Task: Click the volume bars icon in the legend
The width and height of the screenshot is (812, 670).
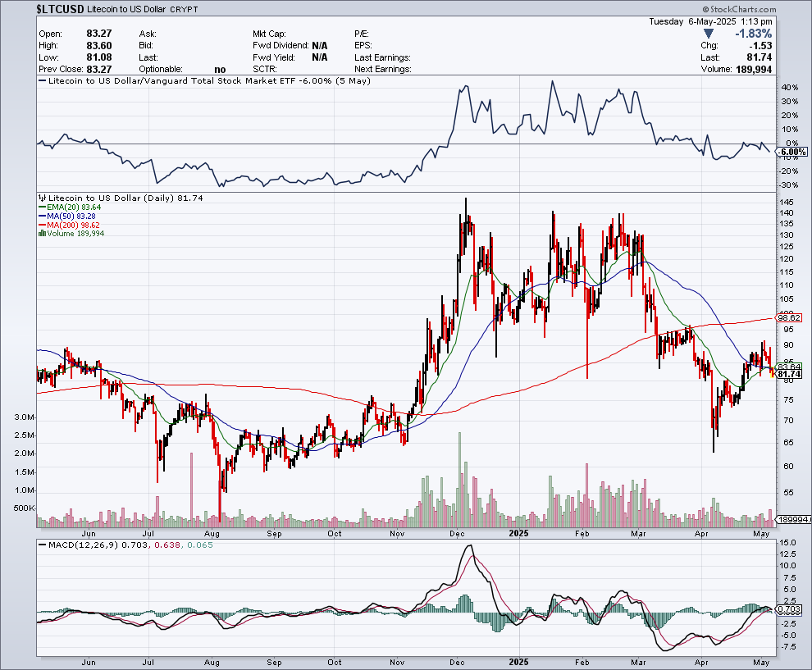Action: coord(43,234)
